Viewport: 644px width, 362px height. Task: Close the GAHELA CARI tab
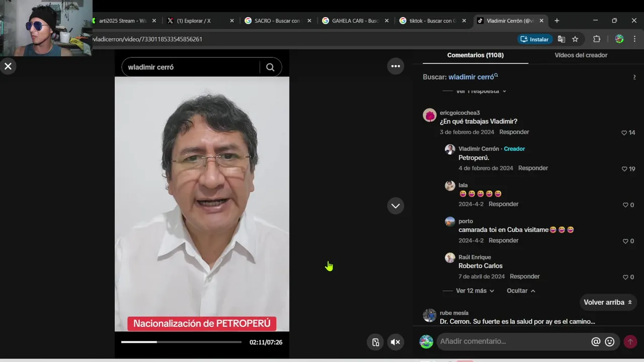[387, 21]
